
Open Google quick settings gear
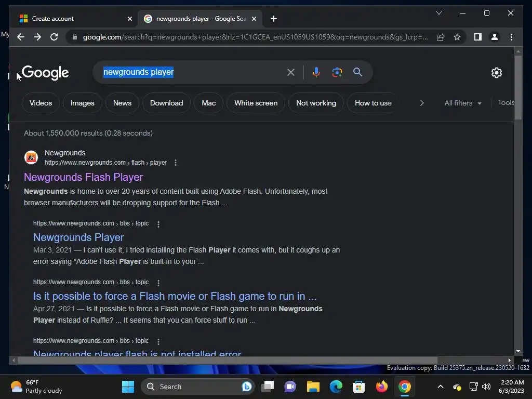[496, 73]
